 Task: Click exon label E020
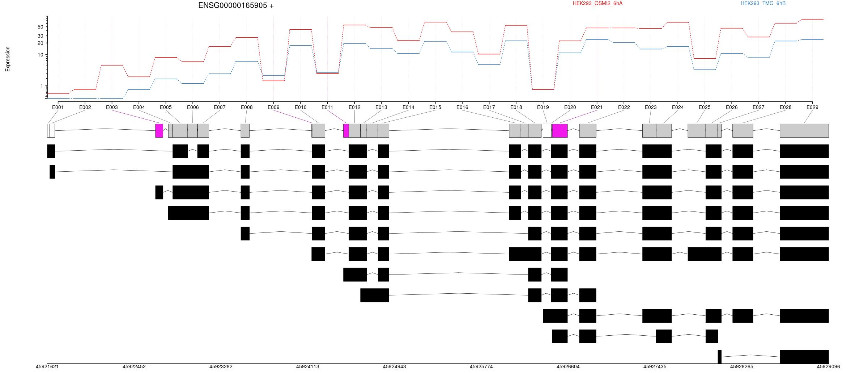click(x=570, y=107)
